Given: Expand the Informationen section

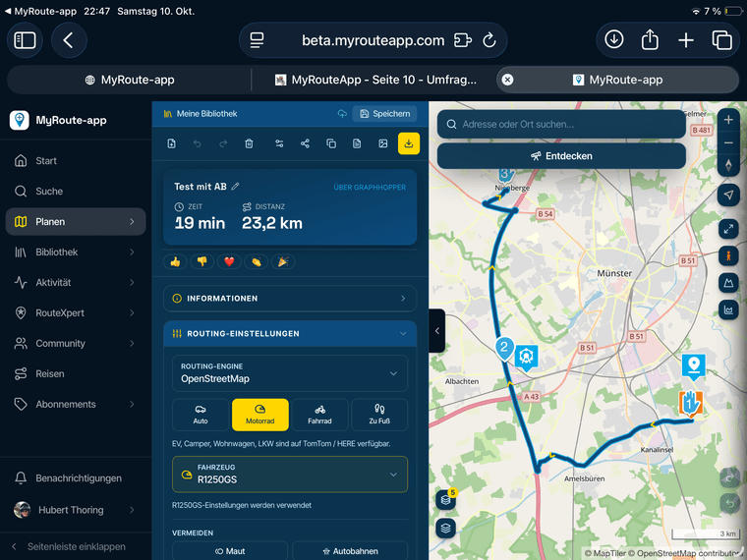Looking at the screenshot, I should tap(290, 299).
